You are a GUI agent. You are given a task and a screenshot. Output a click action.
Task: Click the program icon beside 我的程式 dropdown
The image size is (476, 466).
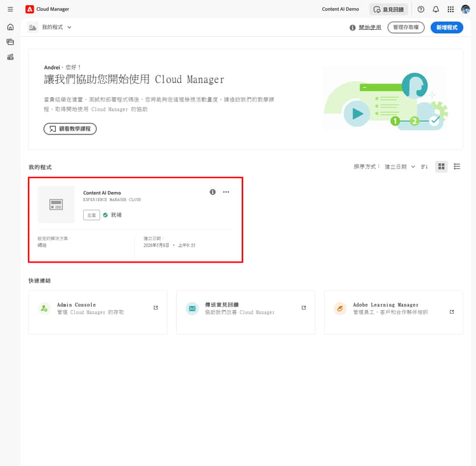click(x=32, y=27)
